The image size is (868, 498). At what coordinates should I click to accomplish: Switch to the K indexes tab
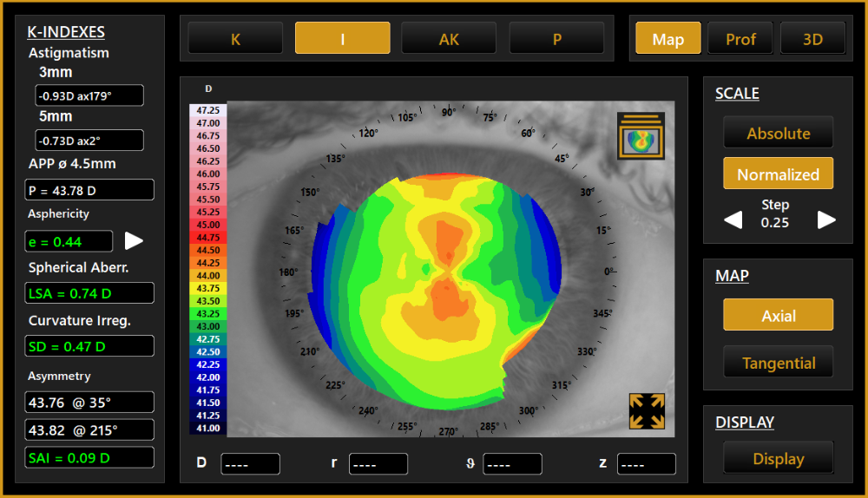[235, 39]
